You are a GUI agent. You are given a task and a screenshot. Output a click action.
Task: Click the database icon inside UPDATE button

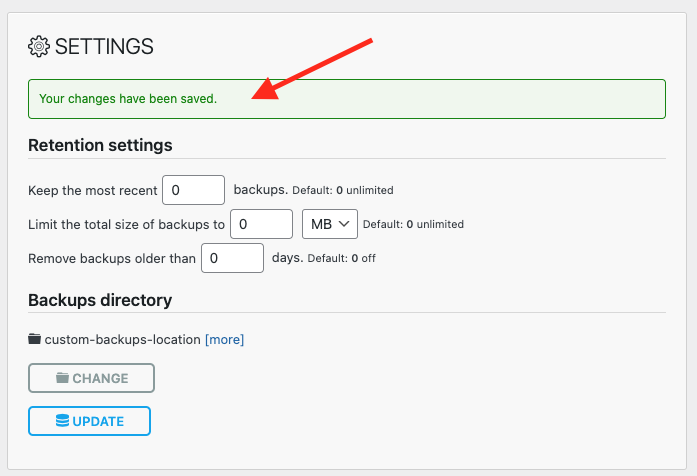tap(62, 421)
